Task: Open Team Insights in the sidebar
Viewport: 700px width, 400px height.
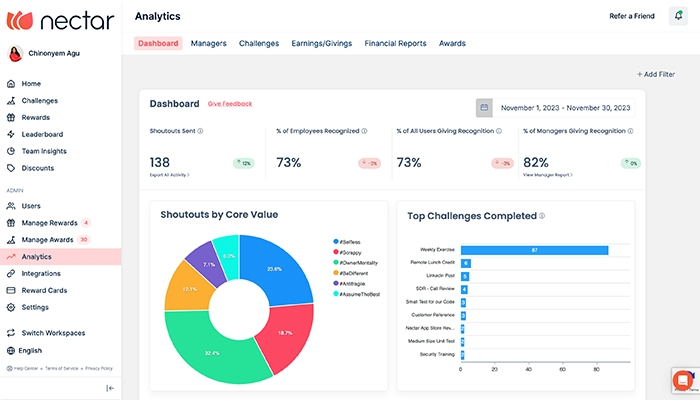Action: click(x=44, y=151)
